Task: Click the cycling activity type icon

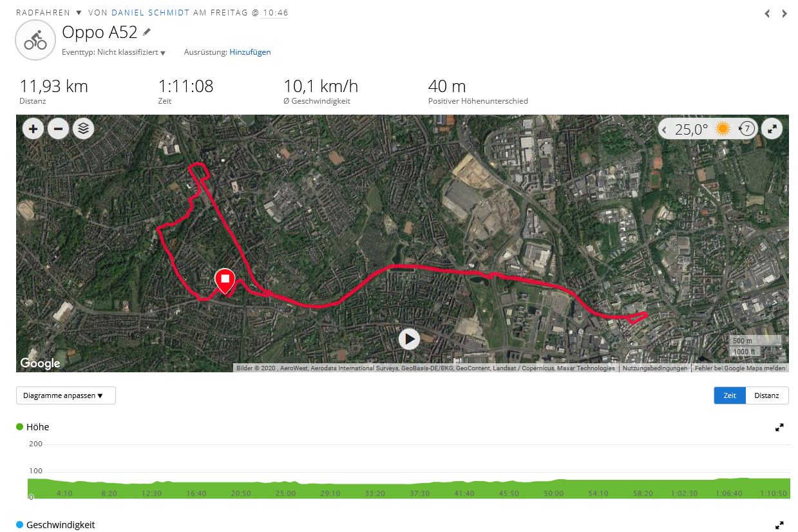Action: pyautogui.click(x=35, y=40)
